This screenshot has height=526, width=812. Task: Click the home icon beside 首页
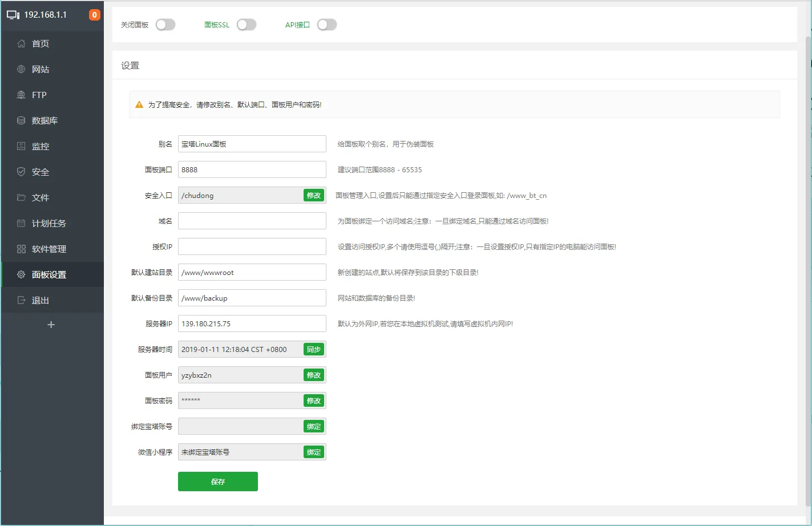21,43
